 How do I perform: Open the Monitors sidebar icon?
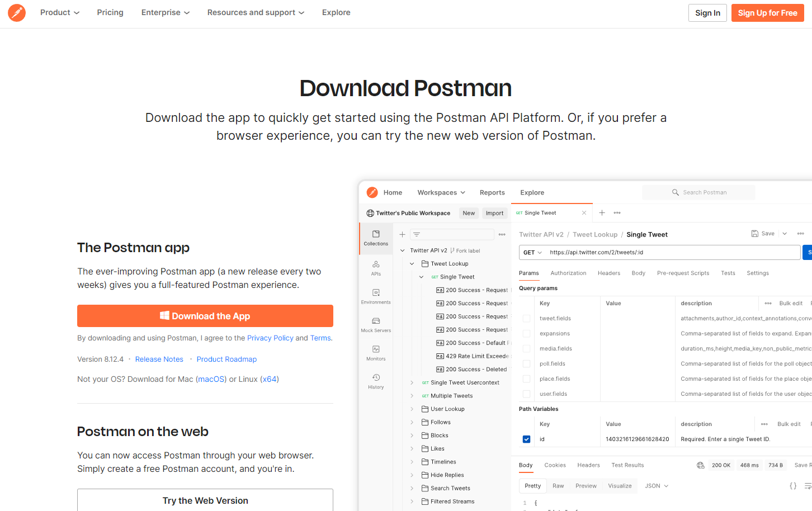coord(376,353)
